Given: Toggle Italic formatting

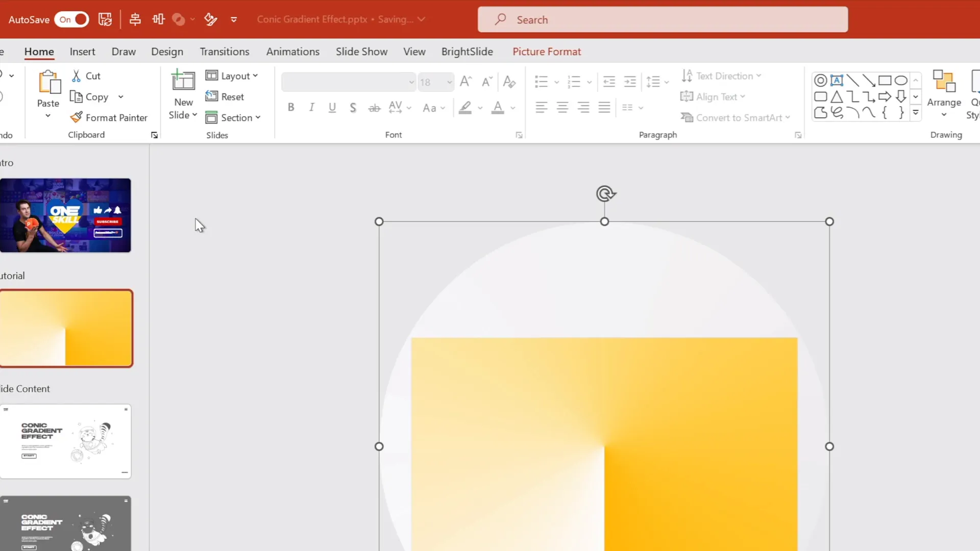Looking at the screenshot, I should pyautogui.click(x=311, y=108).
